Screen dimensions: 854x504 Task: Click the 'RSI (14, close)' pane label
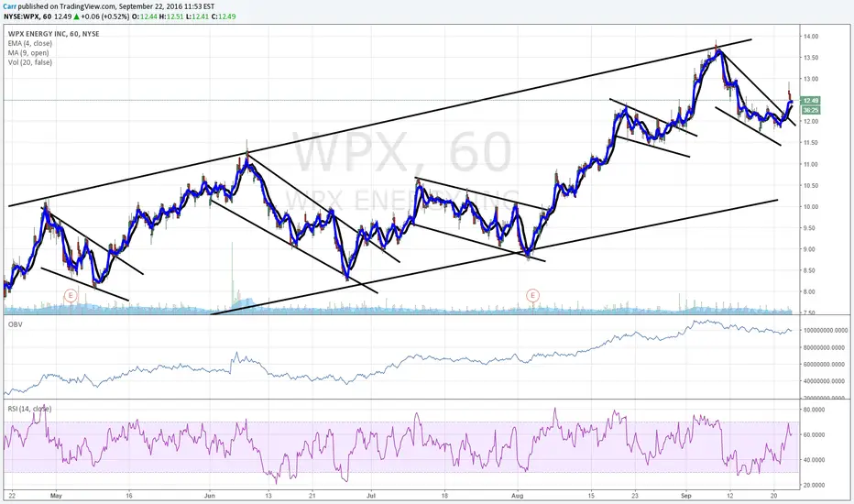coord(29,409)
